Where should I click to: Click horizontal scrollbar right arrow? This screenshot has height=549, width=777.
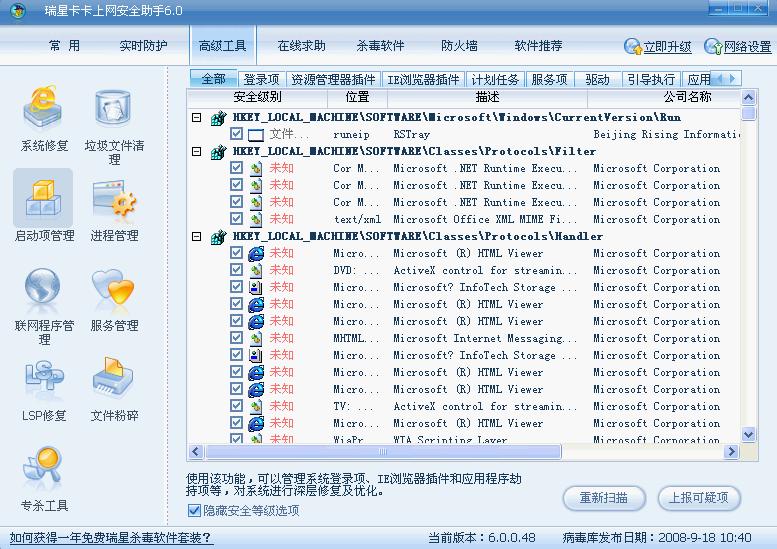(x=731, y=451)
